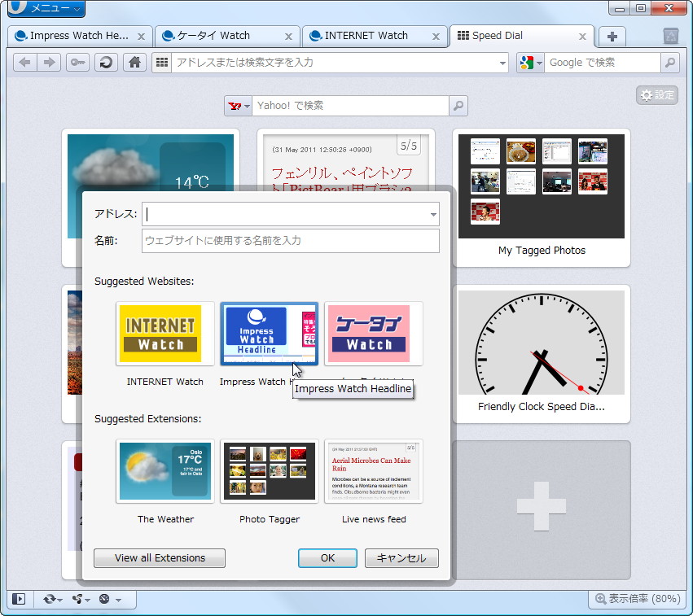693x616 pixels.
Task: Click the キャンセル cancel button
Action: [401, 558]
